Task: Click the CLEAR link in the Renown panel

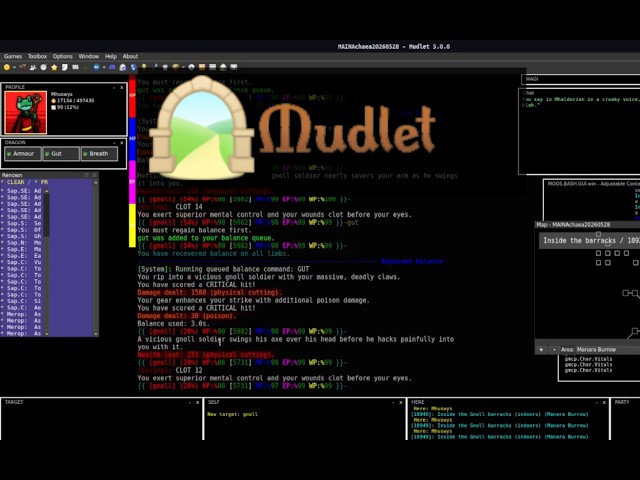Action: tap(16, 182)
